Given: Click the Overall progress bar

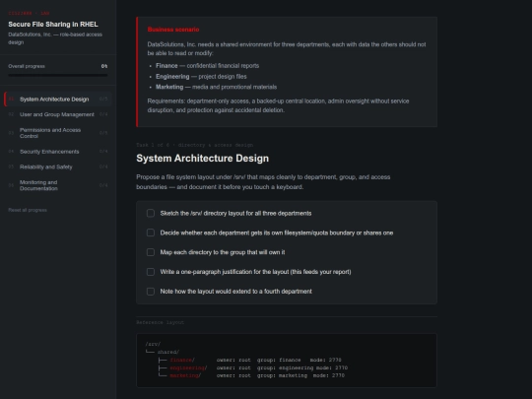Looking at the screenshot, I should click(58, 75).
